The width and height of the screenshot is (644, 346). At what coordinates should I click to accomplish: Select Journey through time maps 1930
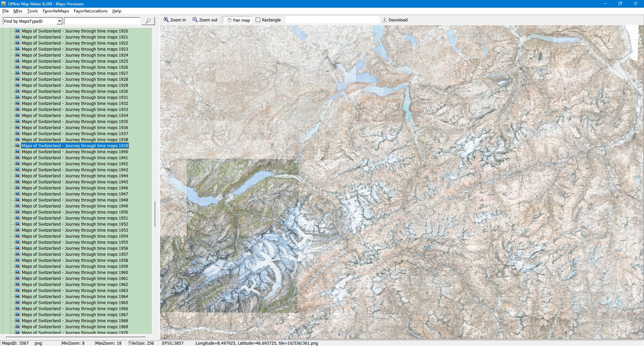75,92
